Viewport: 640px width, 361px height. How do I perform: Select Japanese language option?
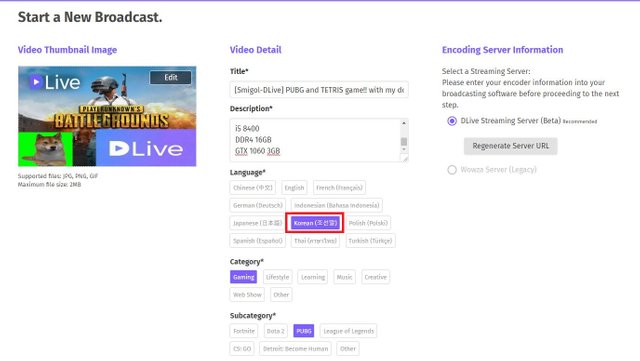257,223
